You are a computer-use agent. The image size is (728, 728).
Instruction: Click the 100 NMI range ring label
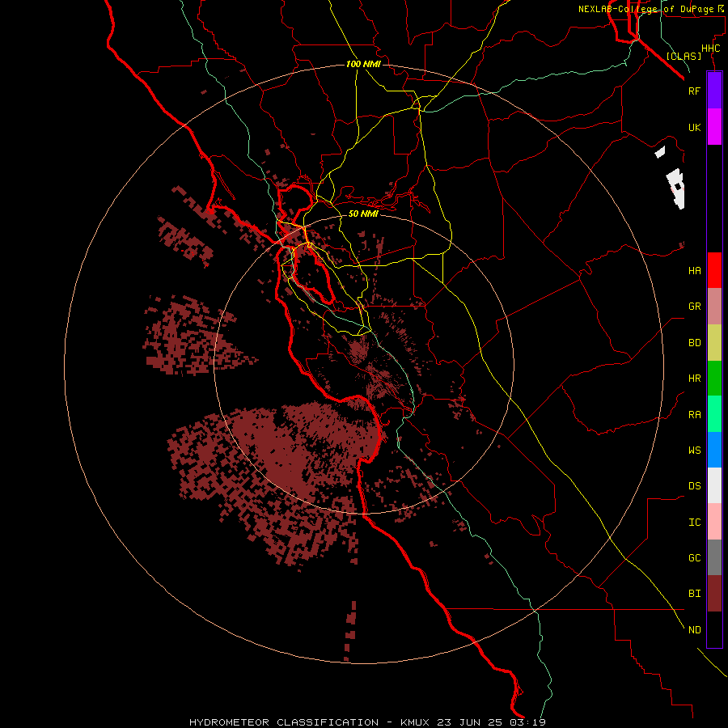[x=363, y=64]
